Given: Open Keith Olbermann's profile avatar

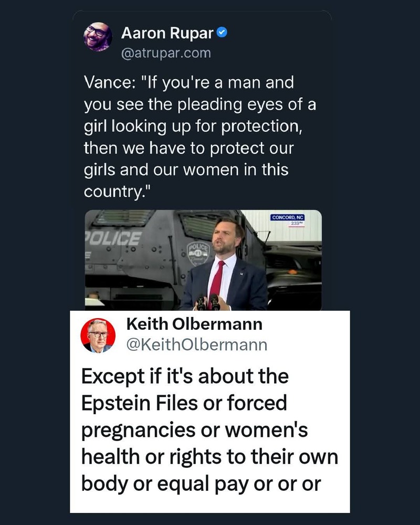Looking at the screenshot, I should point(98,335).
